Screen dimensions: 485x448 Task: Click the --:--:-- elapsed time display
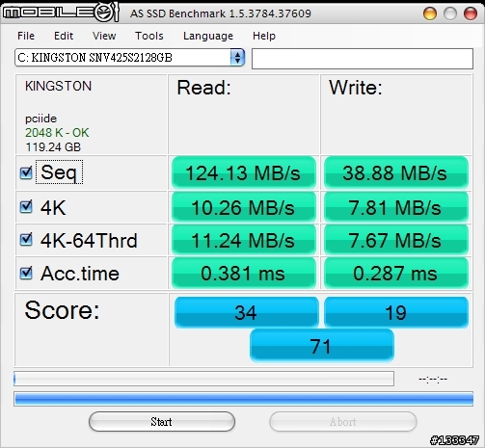pyautogui.click(x=433, y=380)
